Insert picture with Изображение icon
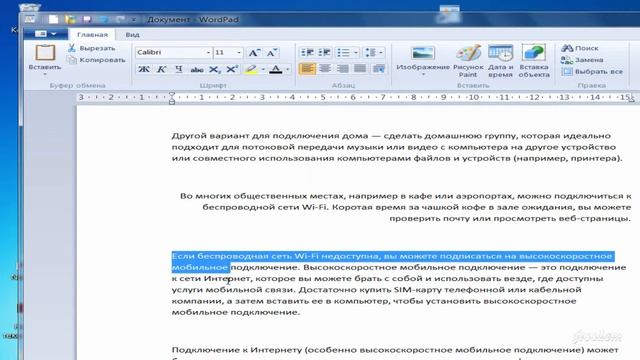640x360 pixels. 423,53
